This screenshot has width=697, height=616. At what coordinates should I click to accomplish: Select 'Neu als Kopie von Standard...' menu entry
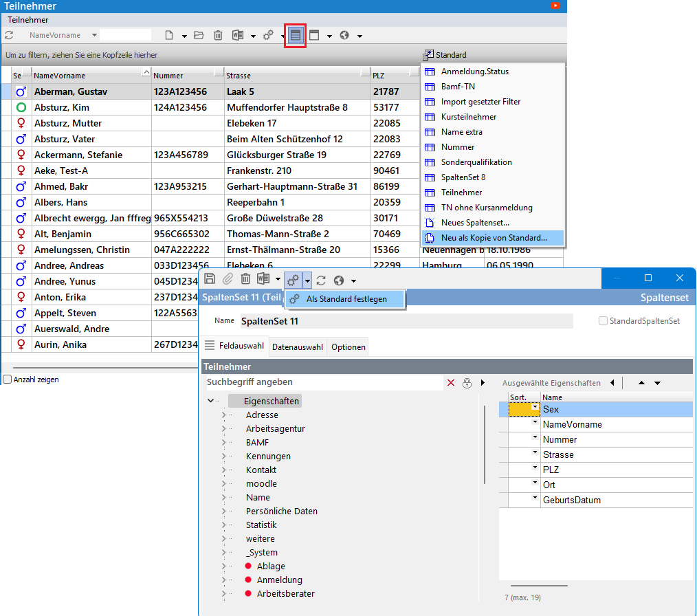494,238
